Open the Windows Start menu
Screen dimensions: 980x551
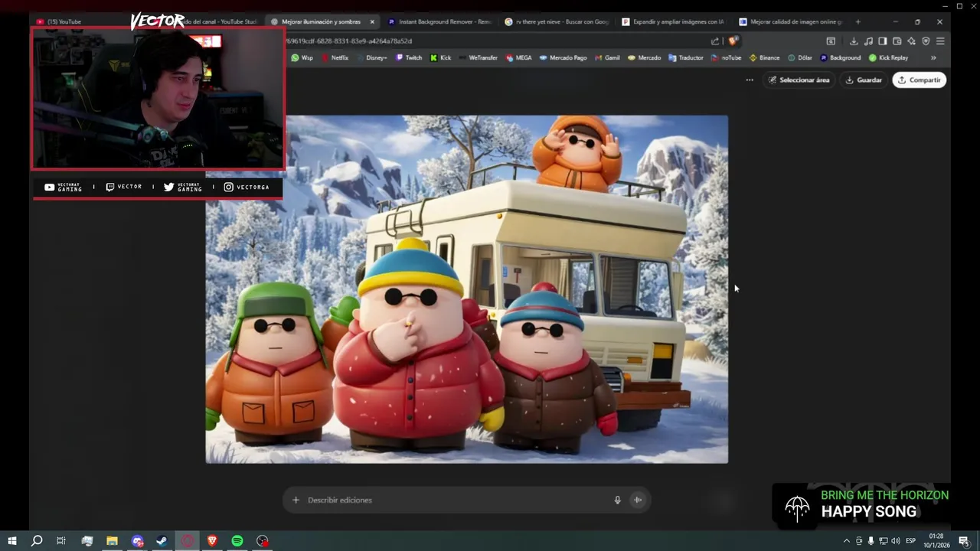point(11,541)
